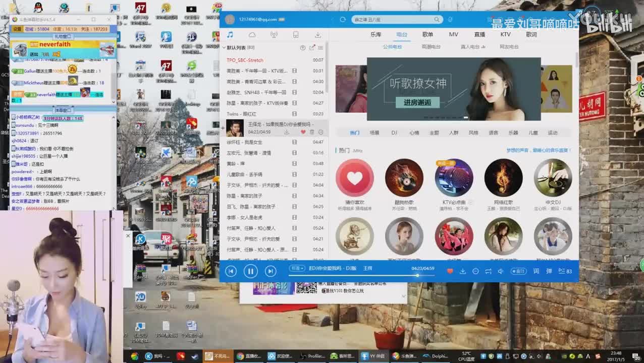The height and width of the screenshot is (363, 644).
Task: Open the local music note tab
Action: point(230,35)
